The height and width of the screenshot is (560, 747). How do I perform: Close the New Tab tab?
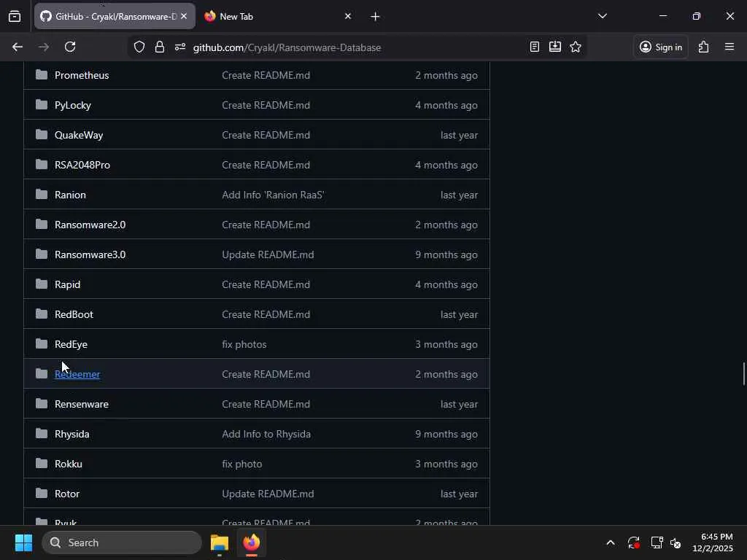(x=348, y=16)
